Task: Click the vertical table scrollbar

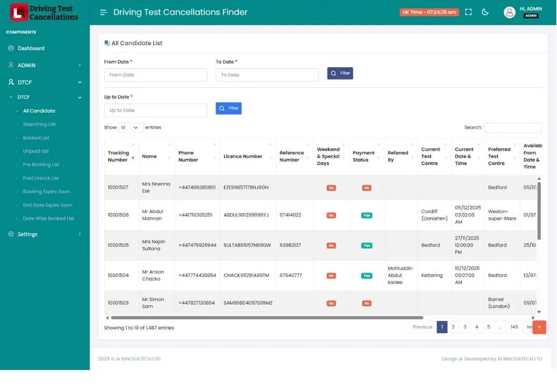Action: (x=539, y=211)
